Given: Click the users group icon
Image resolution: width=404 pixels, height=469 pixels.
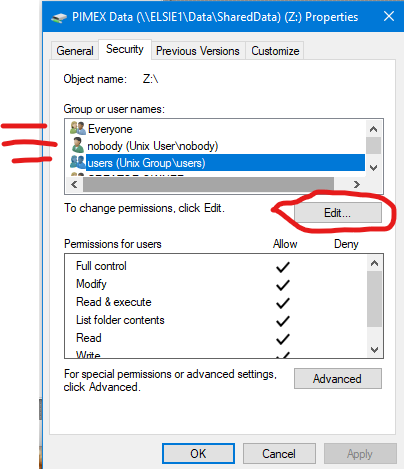Looking at the screenshot, I should 78,162.
